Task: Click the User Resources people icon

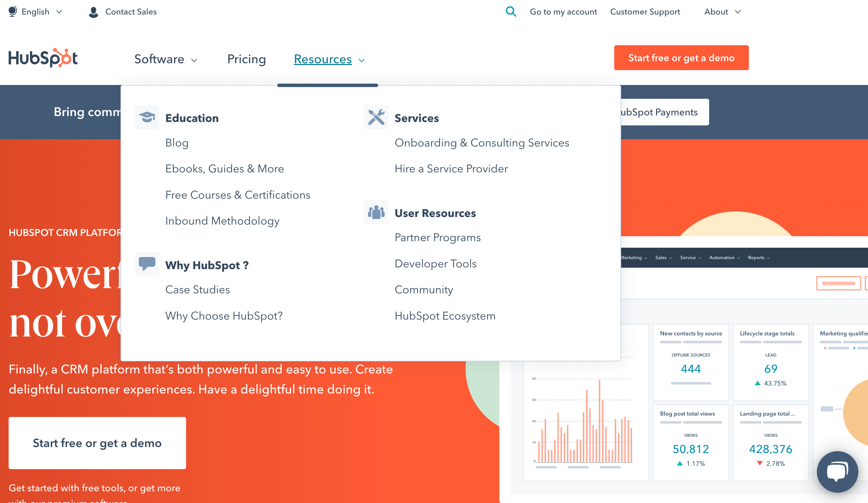Action: point(376,212)
